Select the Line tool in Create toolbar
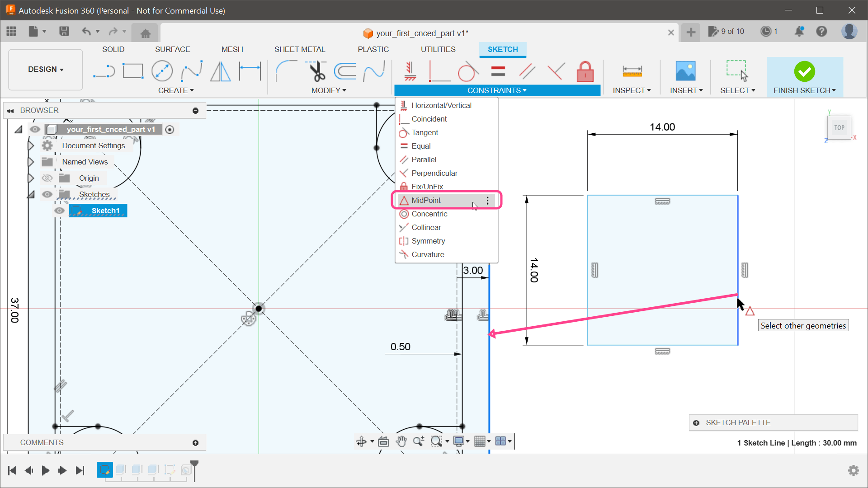 pyautogui.click(x=104, y=71)
